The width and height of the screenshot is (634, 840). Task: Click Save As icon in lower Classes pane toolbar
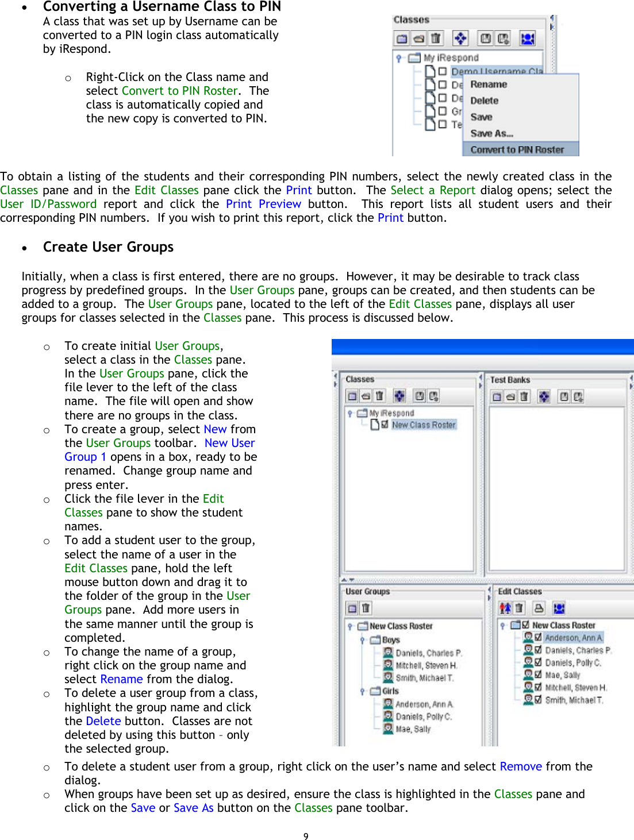tap(433, 396)
